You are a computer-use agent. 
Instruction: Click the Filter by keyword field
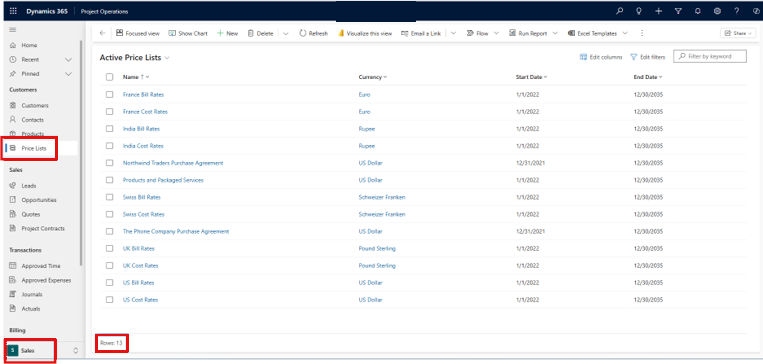tap(709, 56)
